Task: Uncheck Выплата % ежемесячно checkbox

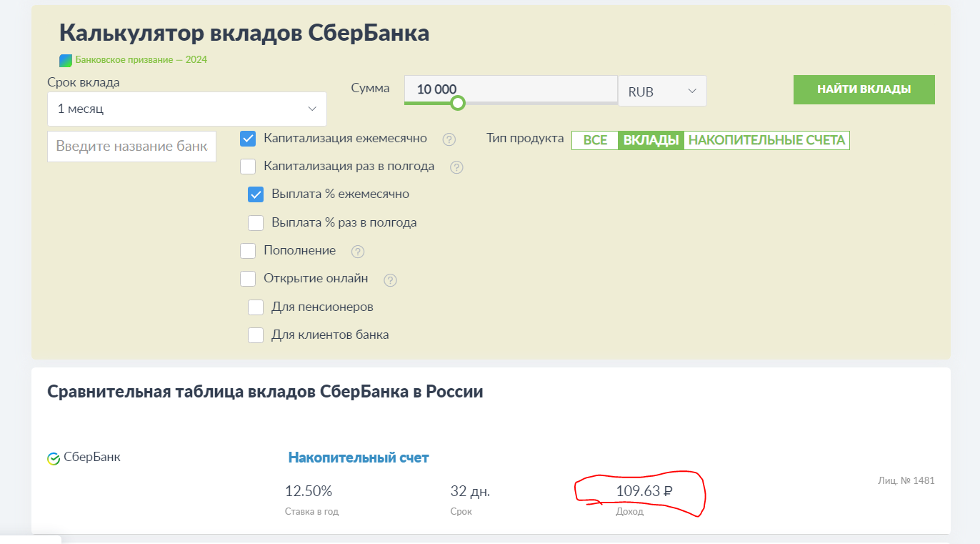Action: click(256, 194)
